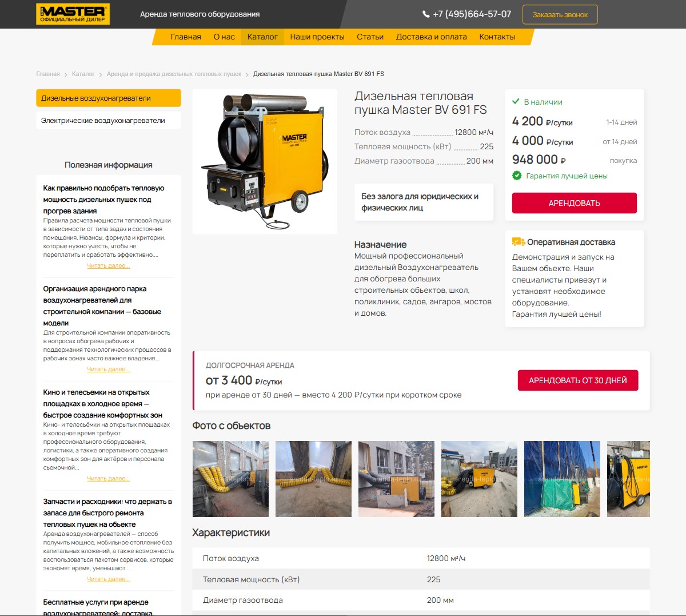Open fourth object photo of heater on road

tap(479, 479)
